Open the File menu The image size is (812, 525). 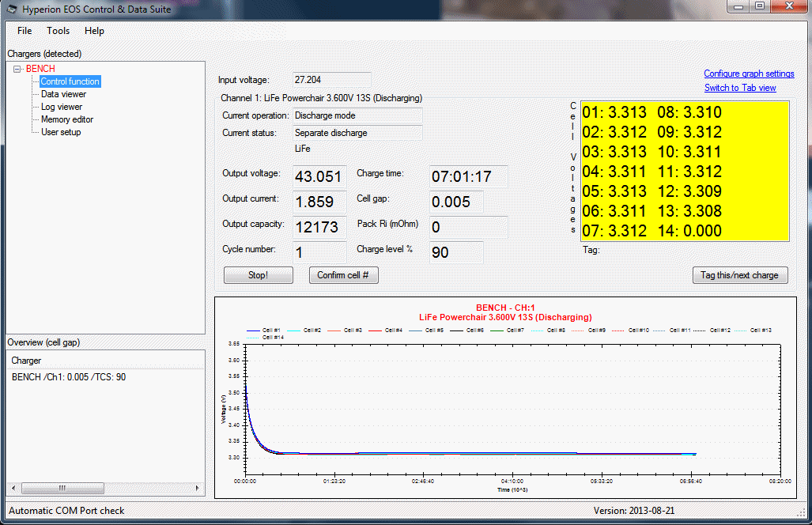point(25,31)
